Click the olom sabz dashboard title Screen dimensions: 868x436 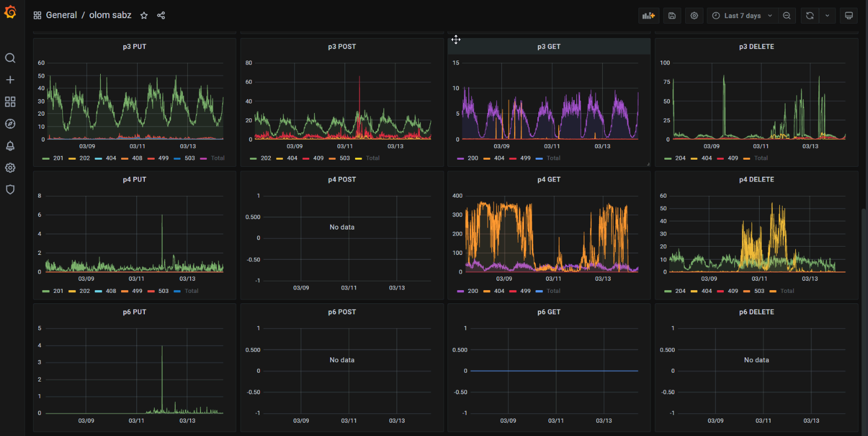tap(110, 15)
